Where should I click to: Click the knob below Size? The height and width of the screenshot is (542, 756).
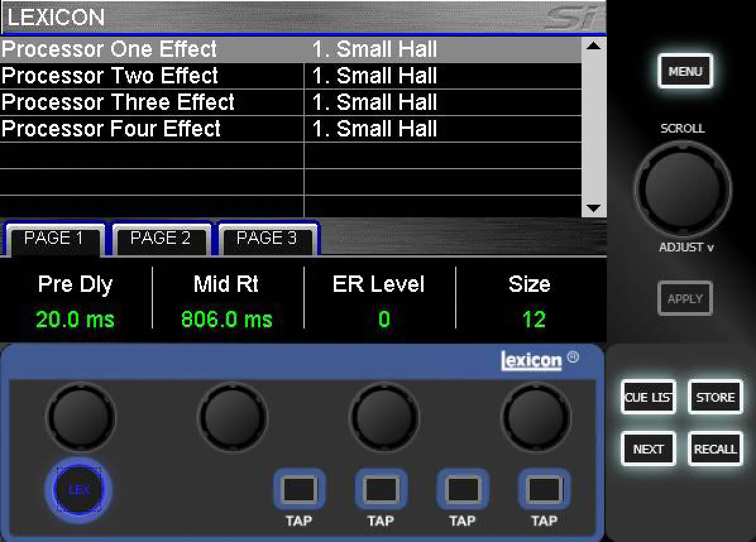click(x=535, y=416)
